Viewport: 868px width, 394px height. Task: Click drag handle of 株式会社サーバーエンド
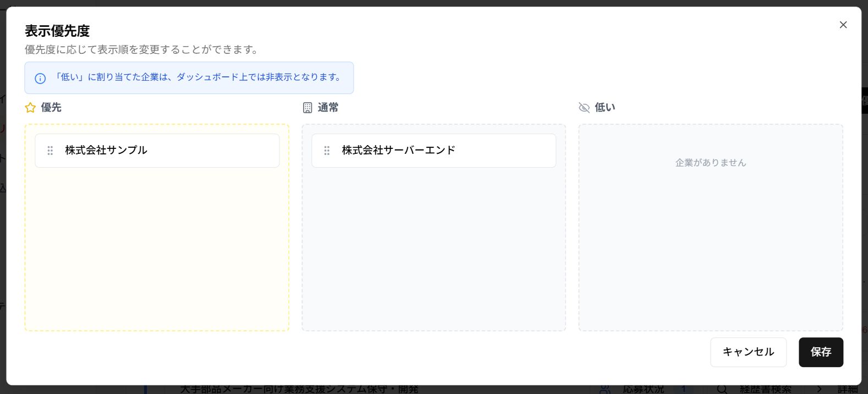point(327,151)
